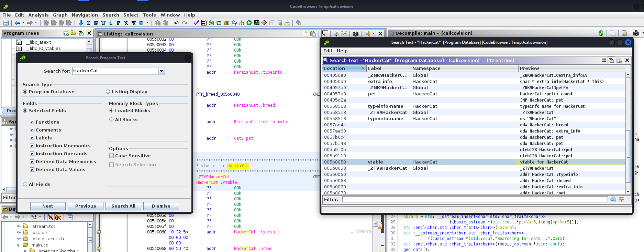
Task: Create new tree view in Program Trees header
Action: click(66, 33)
